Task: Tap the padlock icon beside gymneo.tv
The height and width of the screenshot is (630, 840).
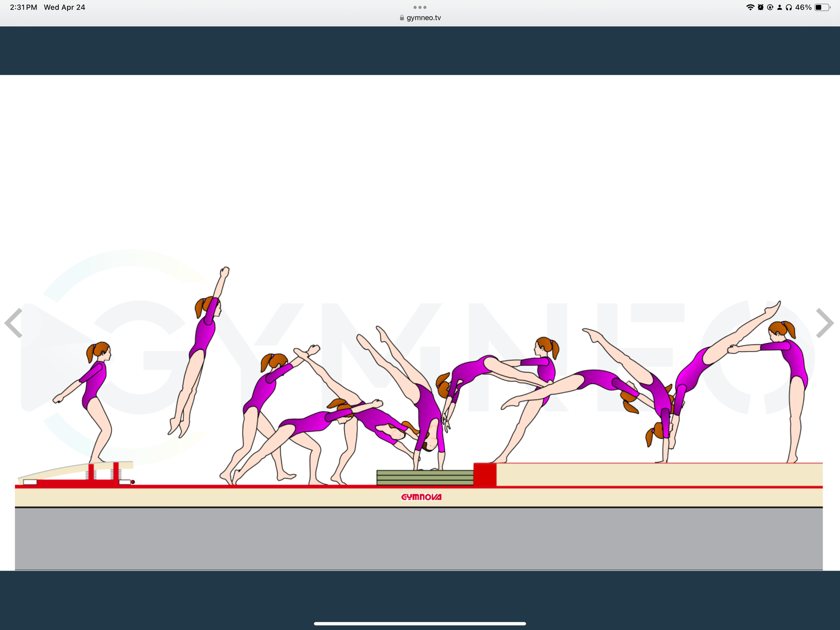Action: tap(402, 18)
